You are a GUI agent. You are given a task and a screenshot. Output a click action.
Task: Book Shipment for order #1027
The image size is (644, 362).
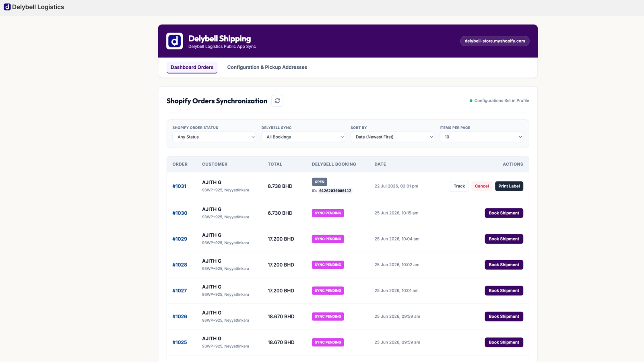pos(504,291)
